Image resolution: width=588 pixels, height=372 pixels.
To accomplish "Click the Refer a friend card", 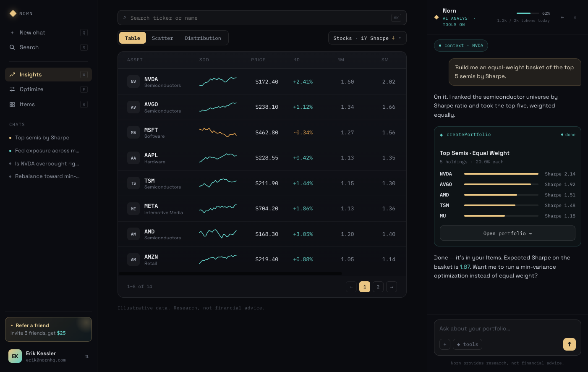I will 48,330.
